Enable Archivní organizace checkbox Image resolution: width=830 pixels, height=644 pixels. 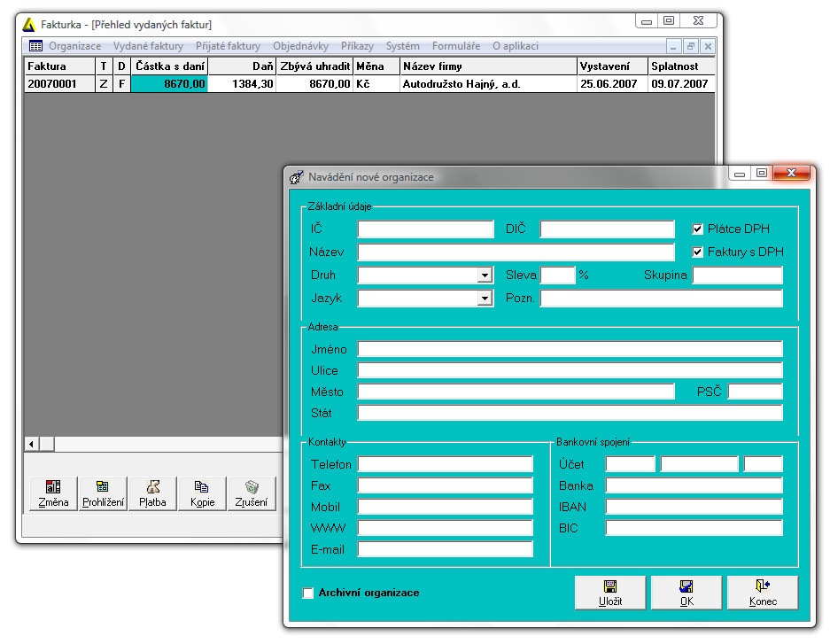[x=308, y=593]
